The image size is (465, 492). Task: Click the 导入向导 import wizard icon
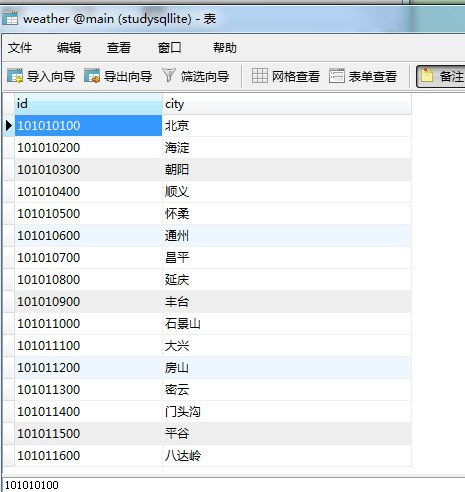coord(15,76)
